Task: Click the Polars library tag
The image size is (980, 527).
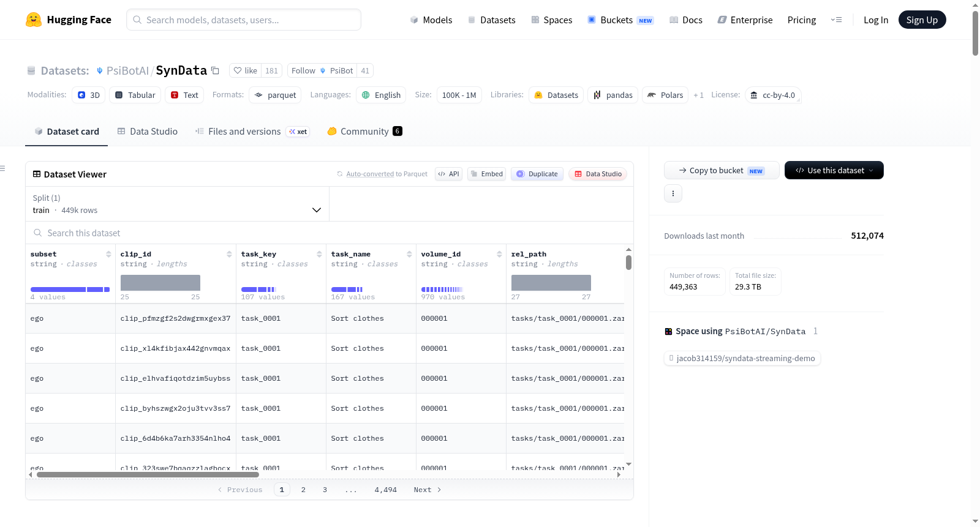Action: [x=665, y=95]
